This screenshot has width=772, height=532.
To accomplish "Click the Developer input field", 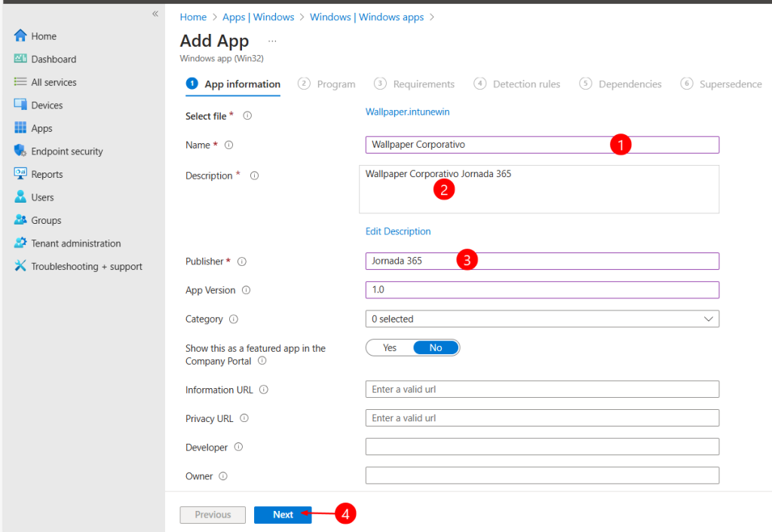I will 540,447.
